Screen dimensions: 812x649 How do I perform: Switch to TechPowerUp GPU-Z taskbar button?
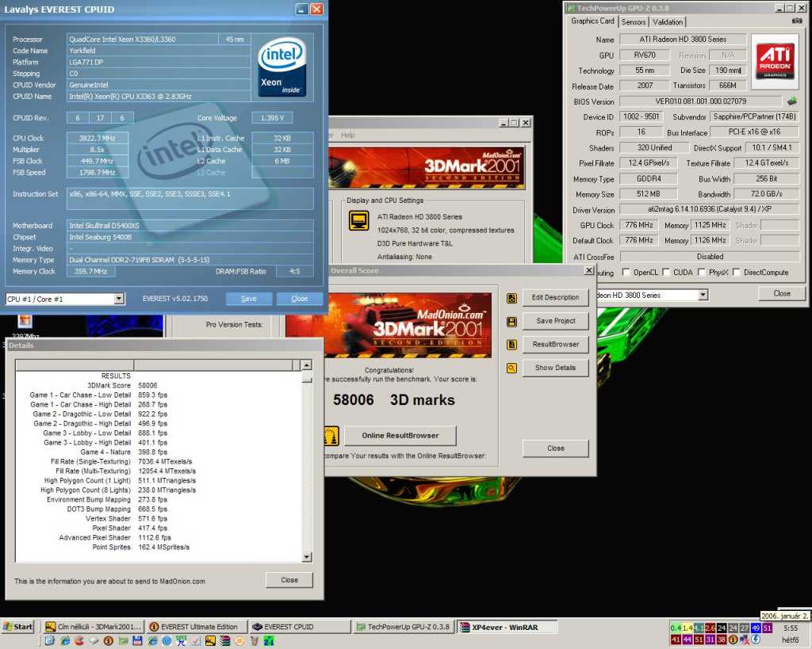(x=404, y=627)
